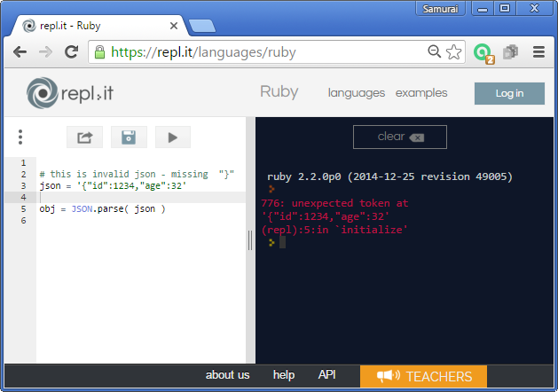Screen dimensions: 558x392
Task: Open the Chrome hamburger menu
Action: tap(538, 52)
